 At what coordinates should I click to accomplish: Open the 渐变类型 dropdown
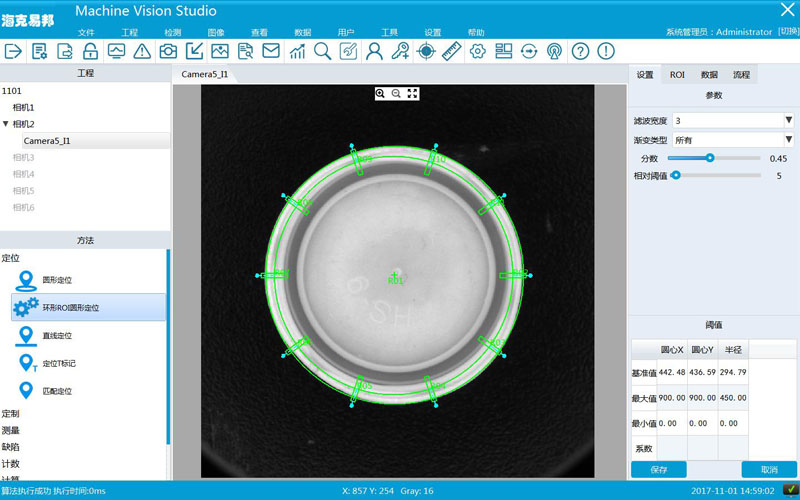click(787, 140)
